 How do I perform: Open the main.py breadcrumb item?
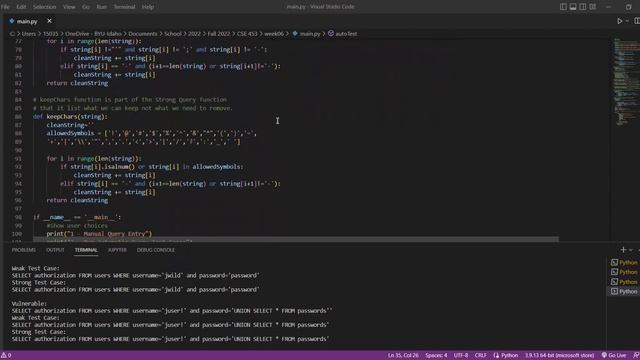[x=306, y=34]
